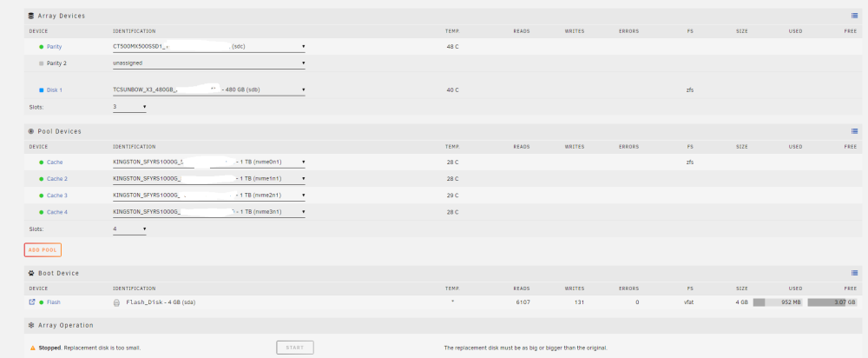The width and height of the screenshot is (868, 358).
Task: Click the START array button
Action: [295, 348]
